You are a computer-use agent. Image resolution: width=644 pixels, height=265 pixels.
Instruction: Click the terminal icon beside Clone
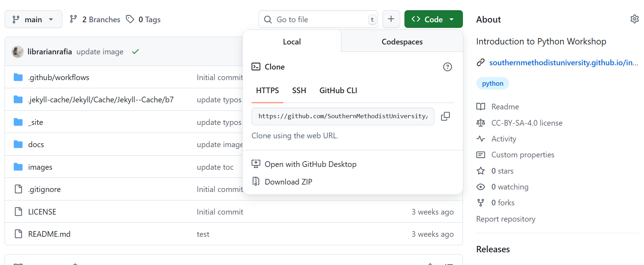(256, 66)
